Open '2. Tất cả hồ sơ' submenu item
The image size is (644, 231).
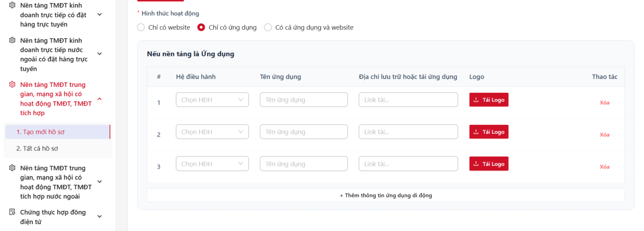(x=57, y=148)
